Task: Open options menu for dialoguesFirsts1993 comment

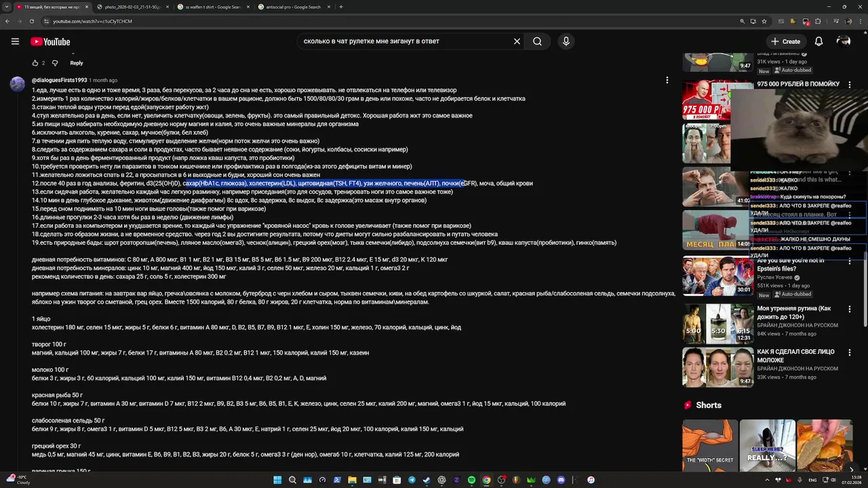Action: point(667,80)
